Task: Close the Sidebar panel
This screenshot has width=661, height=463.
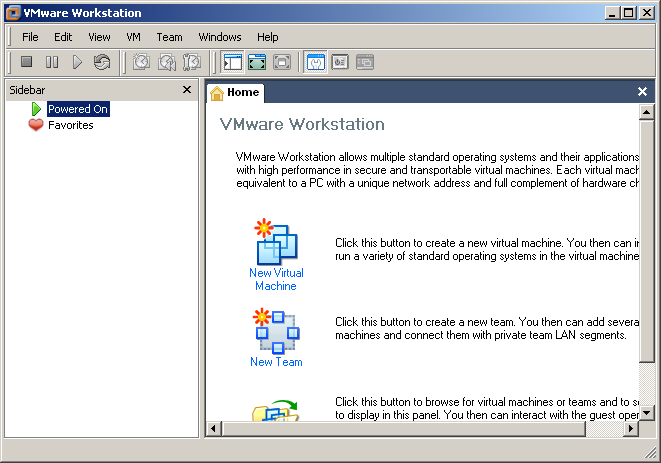Action: pyautogui.click(x=187, y=89)
